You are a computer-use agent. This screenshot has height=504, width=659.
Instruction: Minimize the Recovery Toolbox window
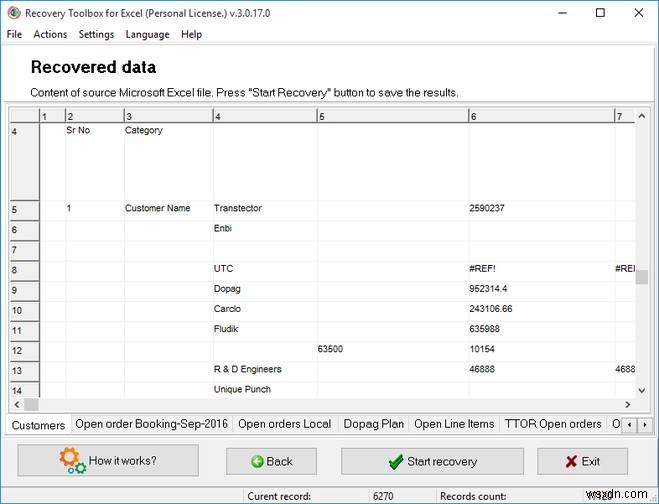[x=562, y=13]
